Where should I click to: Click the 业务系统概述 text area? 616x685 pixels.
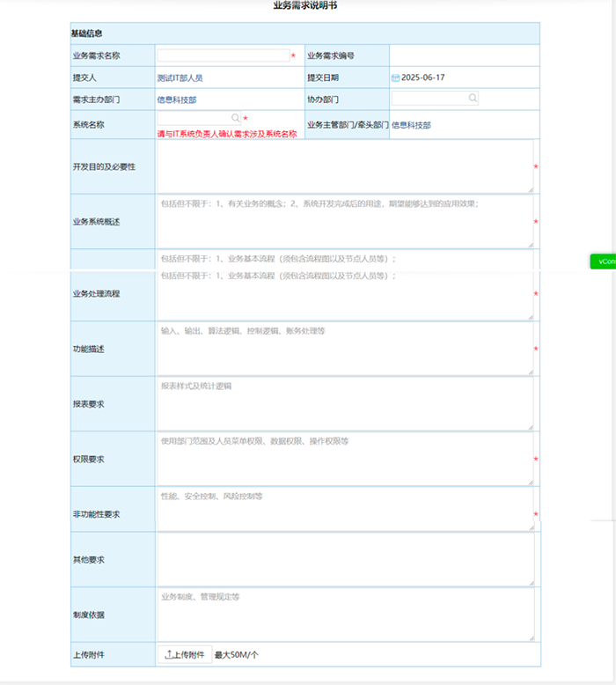(345, 222)
